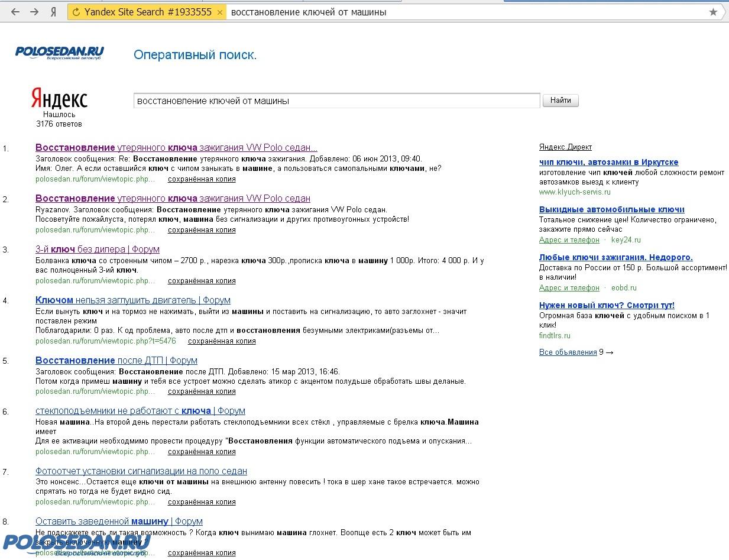
Task: Click ad "чип ключи, автозамки в Иркутске"
Action: tap(608, 163)
